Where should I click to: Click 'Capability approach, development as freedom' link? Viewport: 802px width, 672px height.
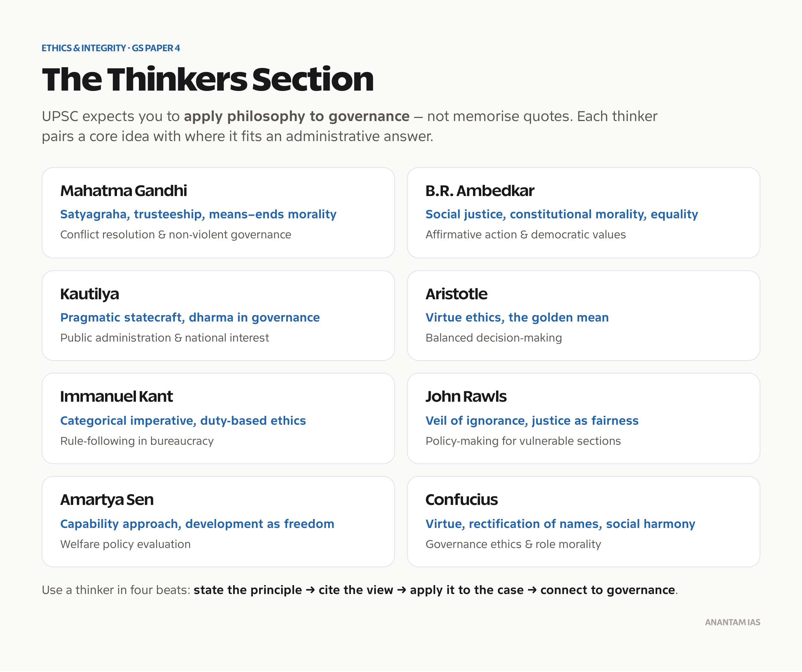pos(197,524)
